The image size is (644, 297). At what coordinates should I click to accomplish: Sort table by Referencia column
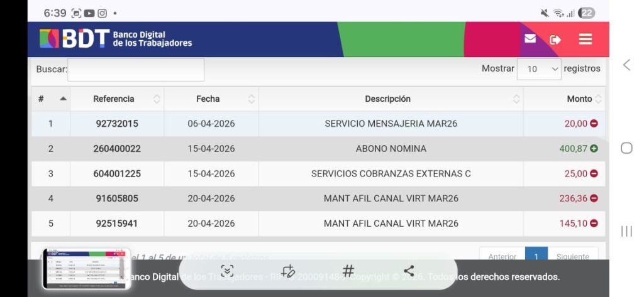click(117, 99)
